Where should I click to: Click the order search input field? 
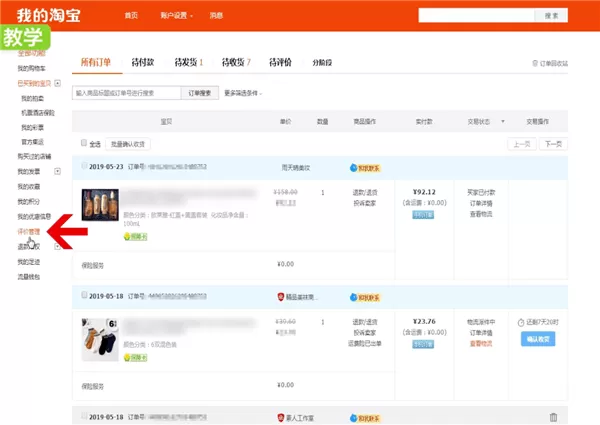127,93
